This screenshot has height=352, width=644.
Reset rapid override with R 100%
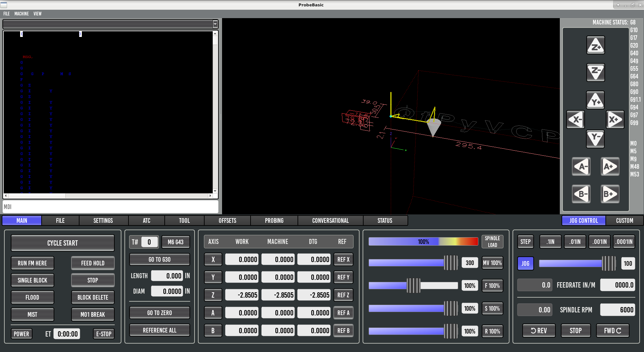pyautogui.click(x=492, y=331)
